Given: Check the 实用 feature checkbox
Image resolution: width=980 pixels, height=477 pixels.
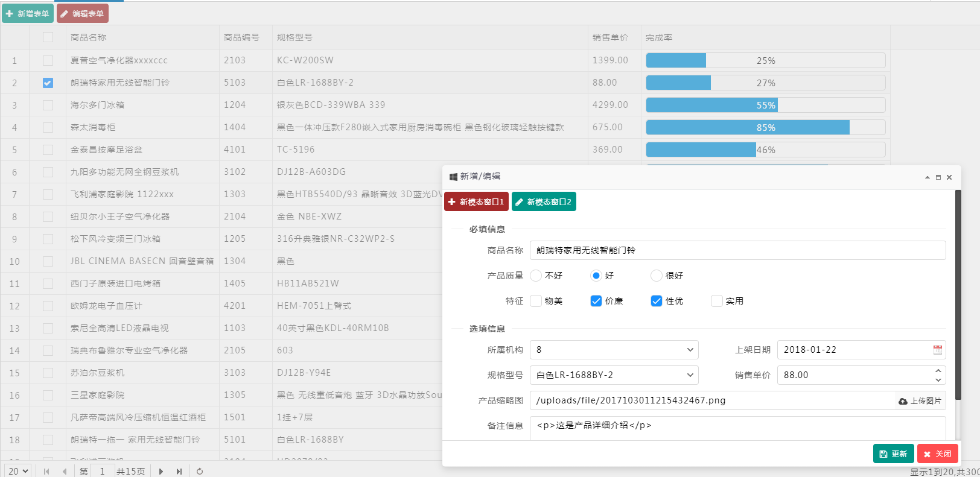Looking at the screenshot, I should [717, 301].
